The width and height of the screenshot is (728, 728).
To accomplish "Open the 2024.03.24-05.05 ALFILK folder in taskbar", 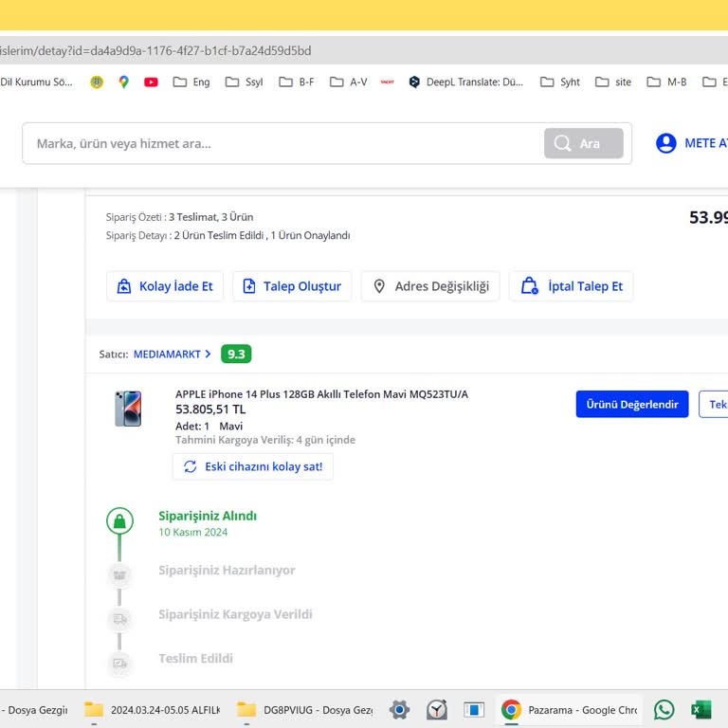I will (153, 709).
